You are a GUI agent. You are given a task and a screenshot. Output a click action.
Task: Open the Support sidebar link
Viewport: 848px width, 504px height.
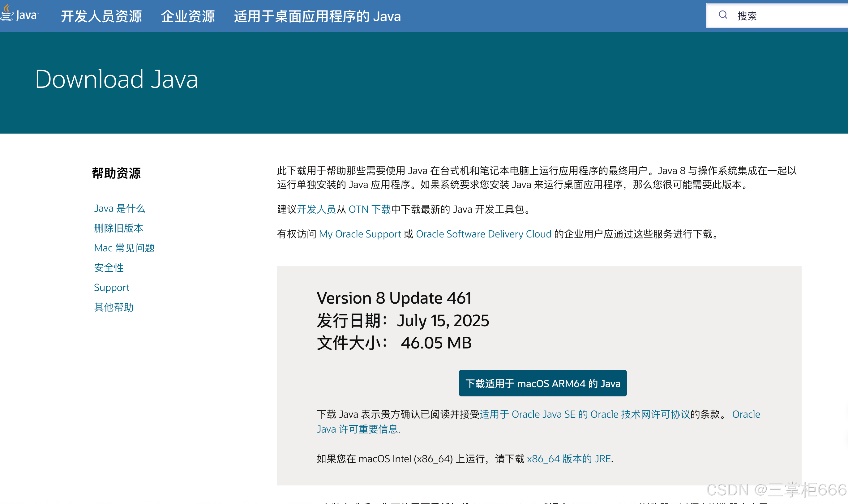point(112,287)
